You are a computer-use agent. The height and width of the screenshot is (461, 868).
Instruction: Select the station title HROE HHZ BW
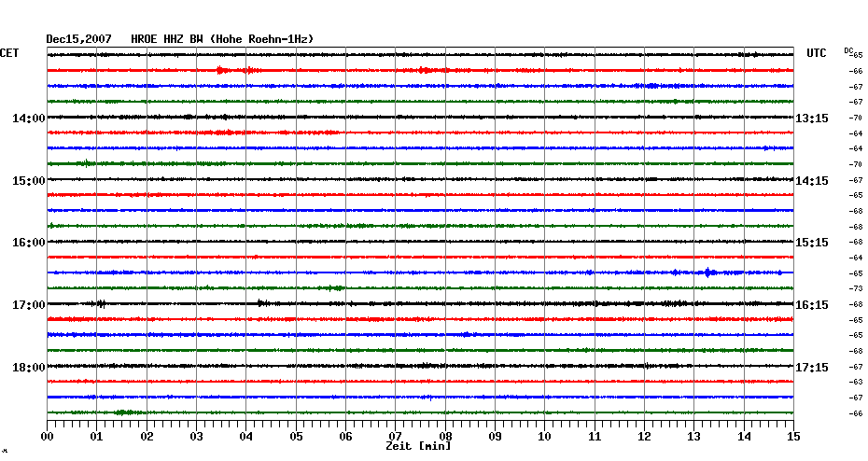[x=167, y=39]
